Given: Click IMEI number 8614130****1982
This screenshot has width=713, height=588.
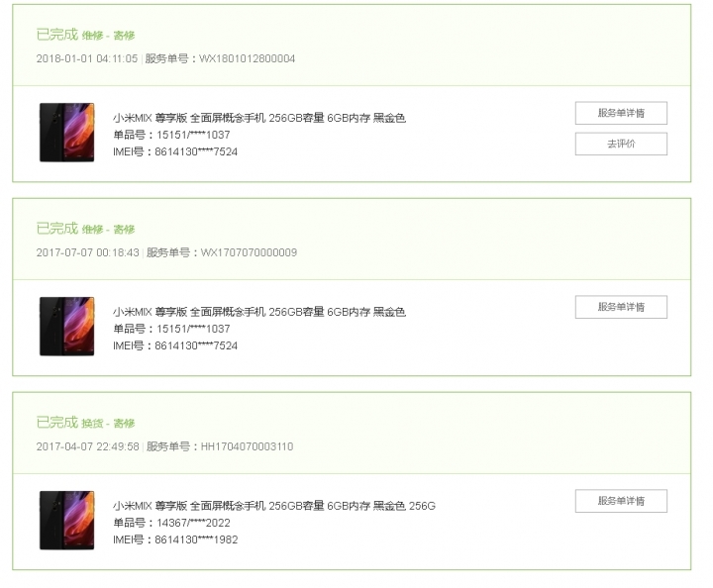Looking at the screenshot, I should click(x=196, y=539).
